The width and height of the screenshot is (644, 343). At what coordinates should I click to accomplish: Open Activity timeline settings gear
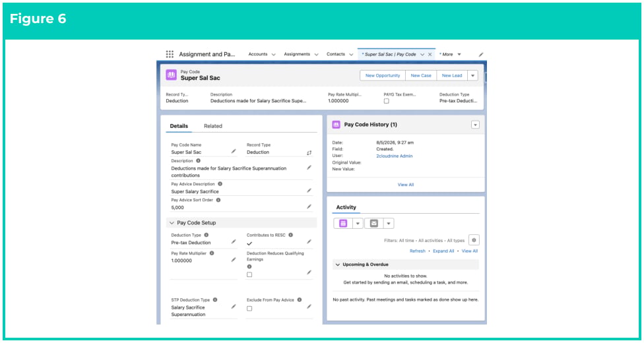click(474, 240)
